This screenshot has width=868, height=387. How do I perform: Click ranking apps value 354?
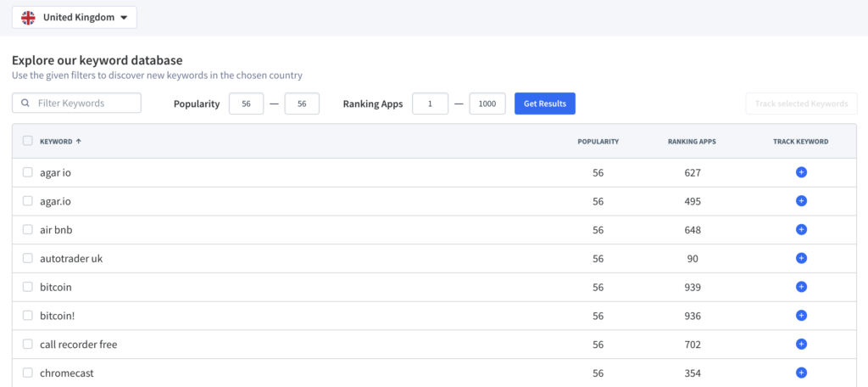pyautogui.click(x=692, y=373)
